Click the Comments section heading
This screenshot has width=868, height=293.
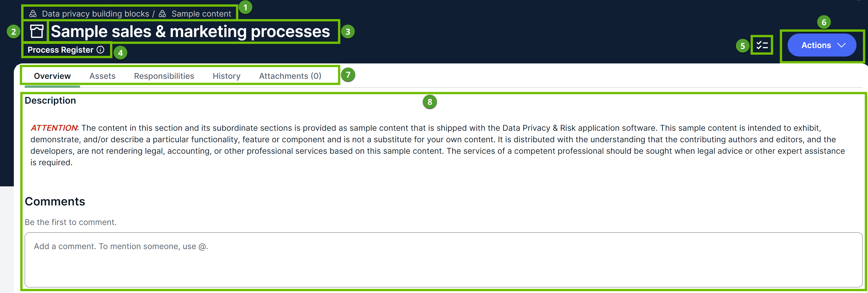click(x=55, y=202)
